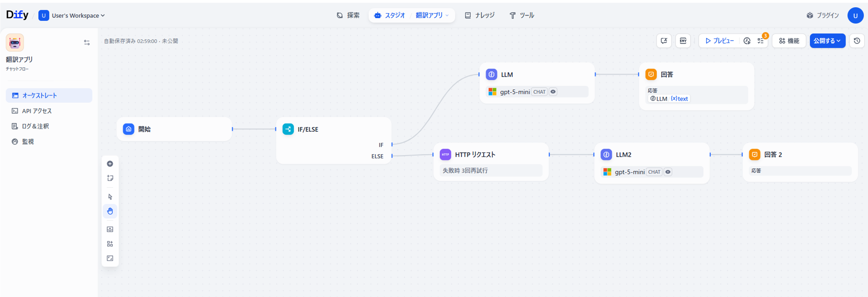Viewport: 868px width, 297px height.
Task: Toggle maximize canvas icon in toolbar
Action: point(110,258)
